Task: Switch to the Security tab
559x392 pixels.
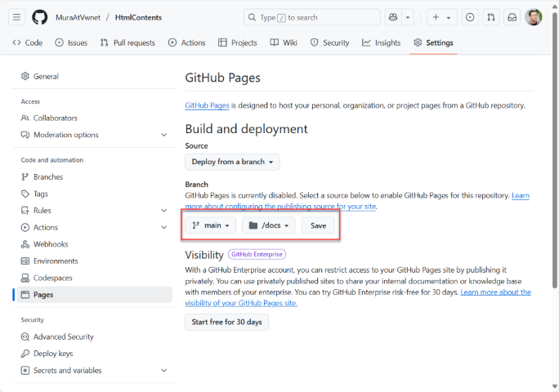Action: click(x=330, y=42)
